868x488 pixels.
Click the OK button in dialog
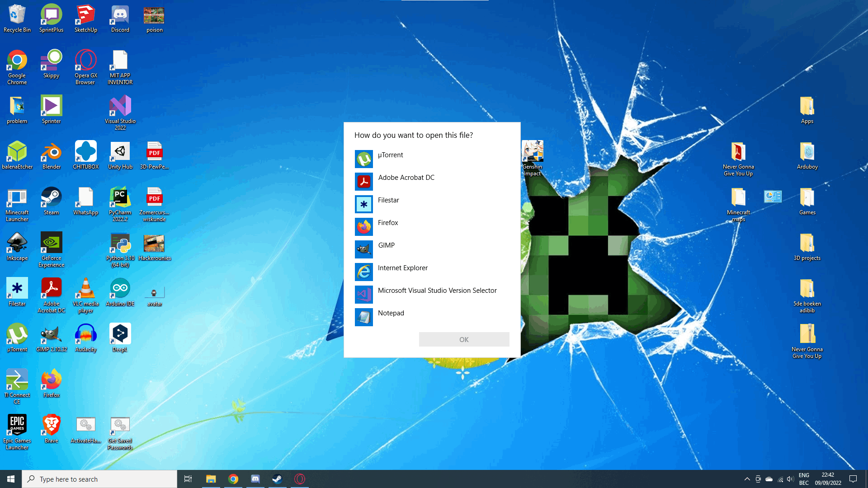pyautogui.click(x=464, y=339)
